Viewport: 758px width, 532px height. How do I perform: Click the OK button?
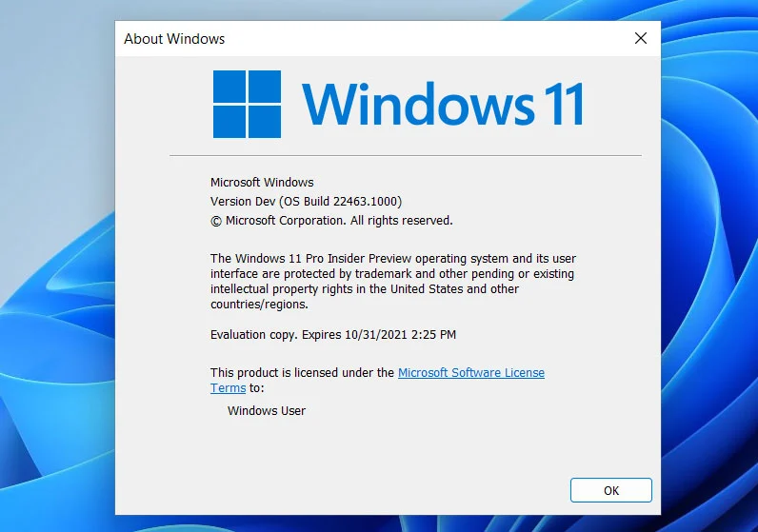pos(611,490)
